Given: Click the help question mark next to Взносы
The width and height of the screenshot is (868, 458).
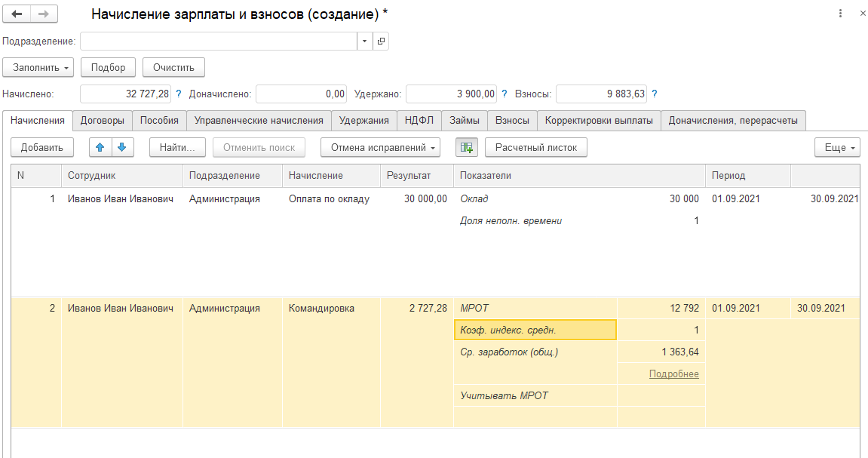Looking at the screenshot, I should pyautogui.click(x=655, y=94).
